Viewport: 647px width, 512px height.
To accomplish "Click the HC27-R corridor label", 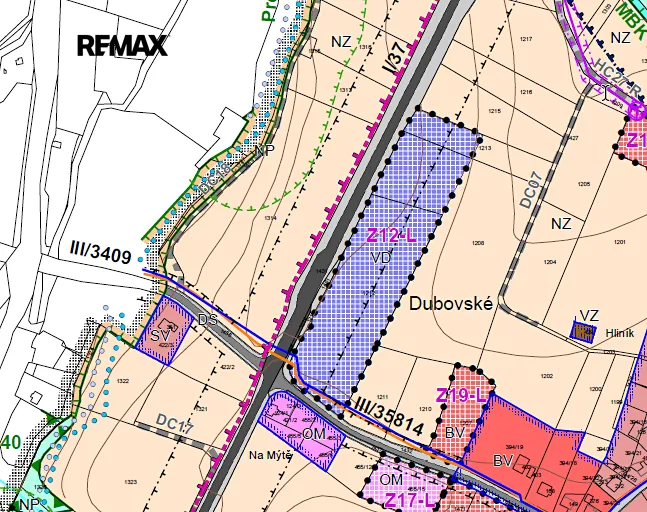I will coord(618,78).
